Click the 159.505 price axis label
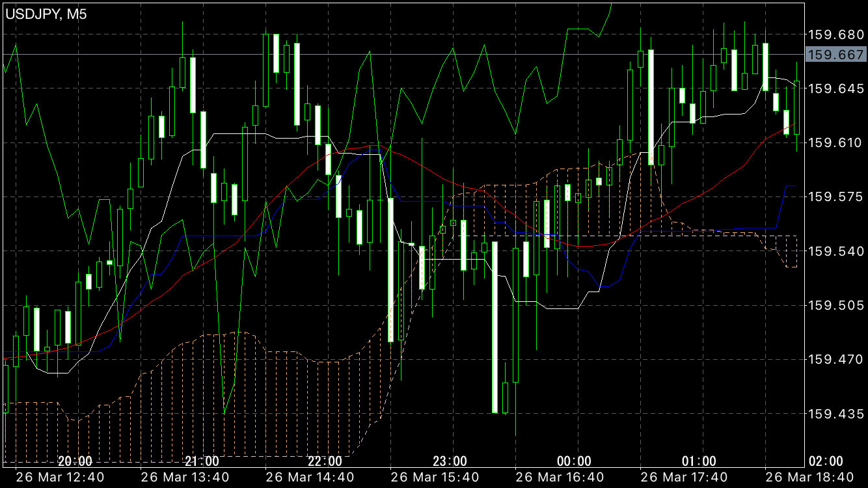 click(x=835, y=305)
